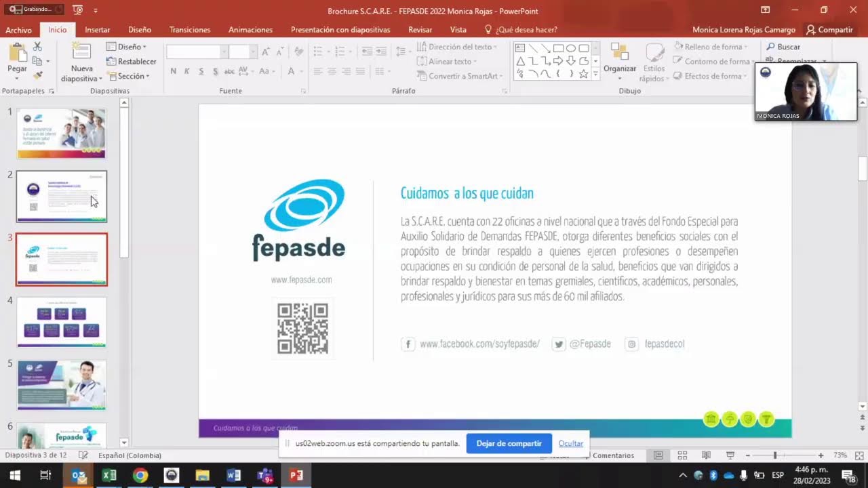Click Restablecer to reset the slide
This screenshot has height=488, width=868.
pyautogui.click(x=132, y=61)
